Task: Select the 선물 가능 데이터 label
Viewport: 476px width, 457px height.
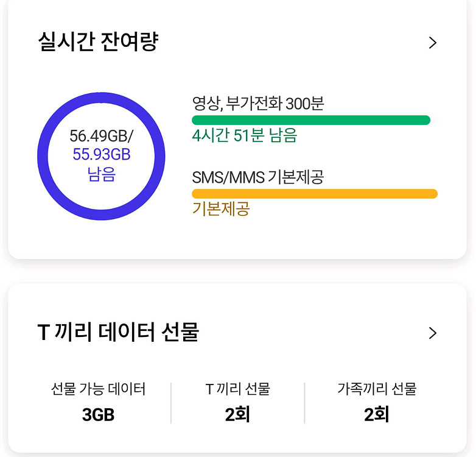Action: (98, 389)
